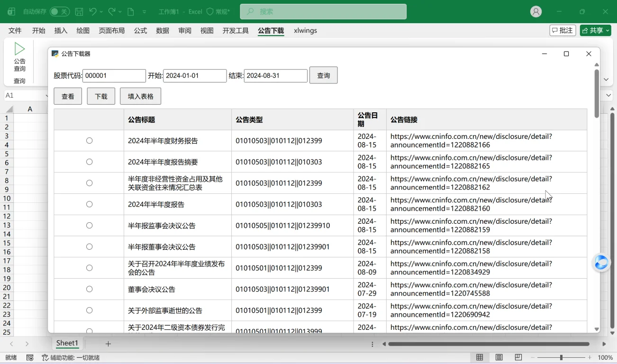Viewport: 617px width, 364px height.
Task: Open the 共享 dropdown button
Action: pyautogui.click(x=596, y=30)
